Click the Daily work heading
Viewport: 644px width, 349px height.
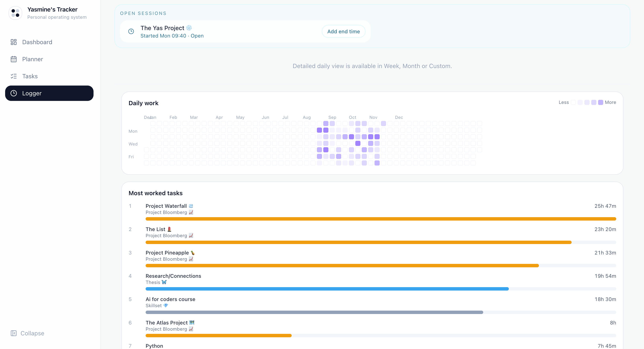click(x=143, y=103)
